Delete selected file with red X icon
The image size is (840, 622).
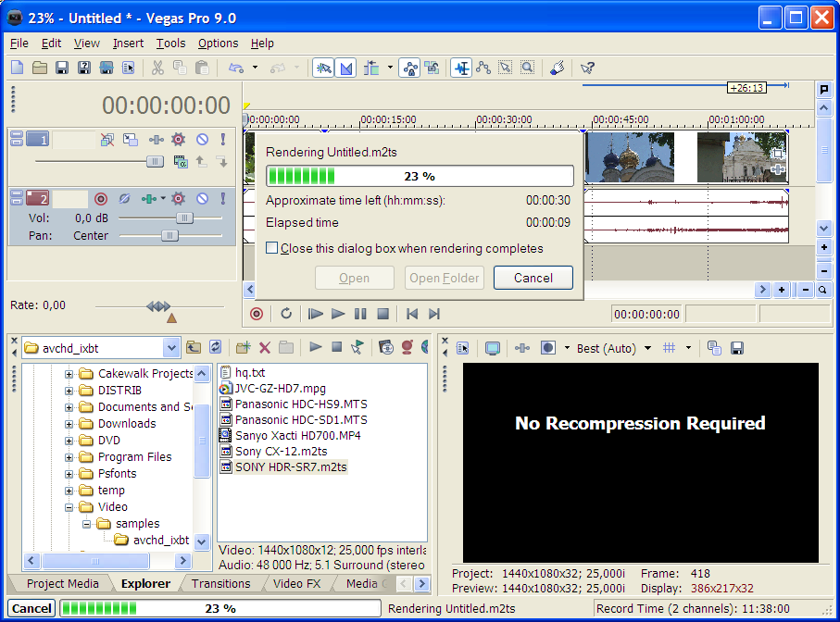tap(265, 347)
